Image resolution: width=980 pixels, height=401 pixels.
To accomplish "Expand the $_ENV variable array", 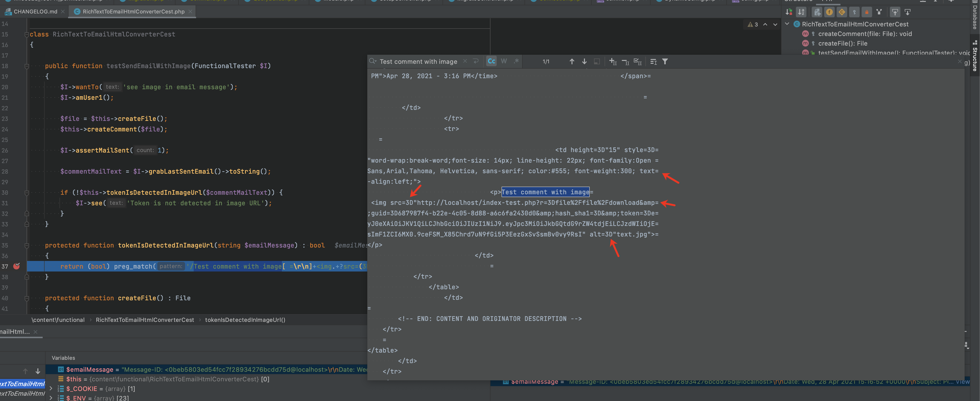I will point(51,398).
